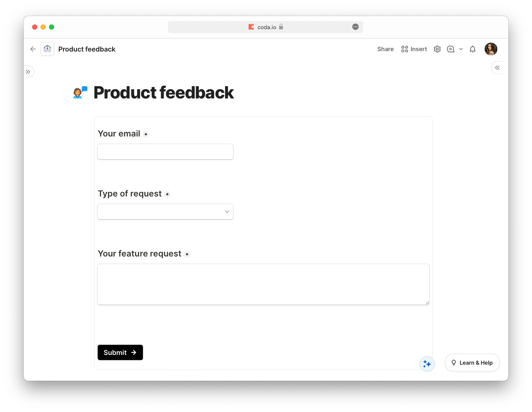Focus the Your feature request text area
Image resolution: width=532 pixels, height=412 pixels.
coord(263,284)
